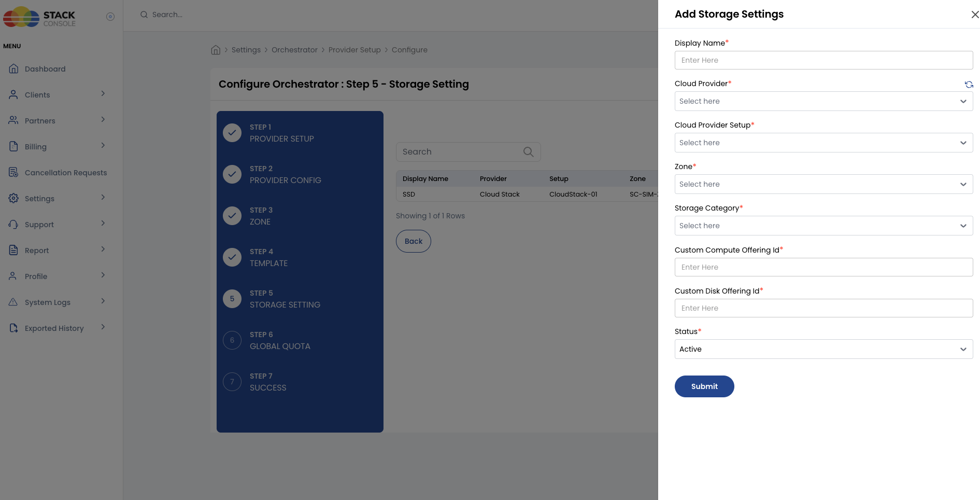Image resolution: width=980 pixels, height=500 pixels.
Task: Refresh the Cloud Provider list
Action: coord(969,85)
